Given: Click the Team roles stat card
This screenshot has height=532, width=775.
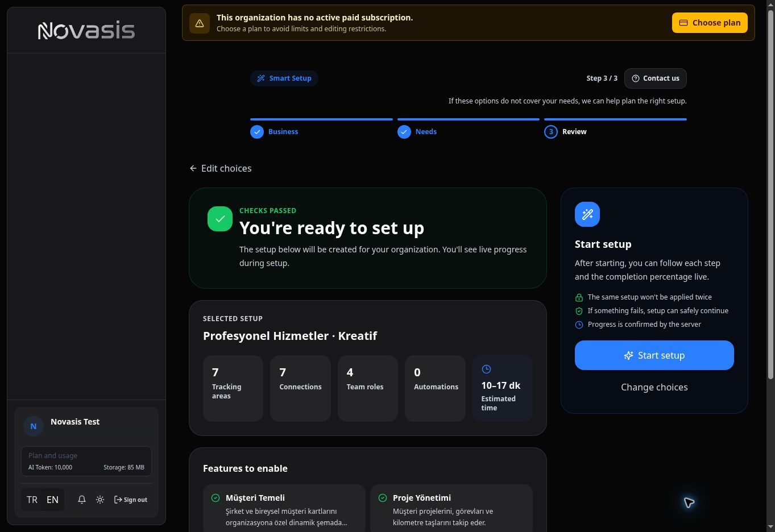Looking at the screenshot, I should coord(368,389).
